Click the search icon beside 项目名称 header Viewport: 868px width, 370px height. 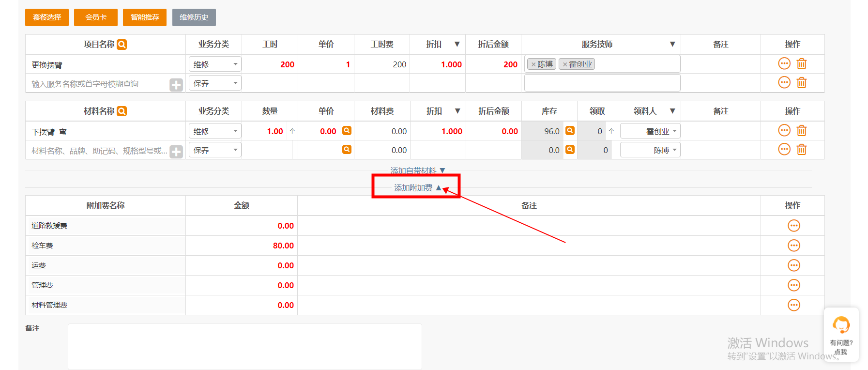tap(122, 45)
